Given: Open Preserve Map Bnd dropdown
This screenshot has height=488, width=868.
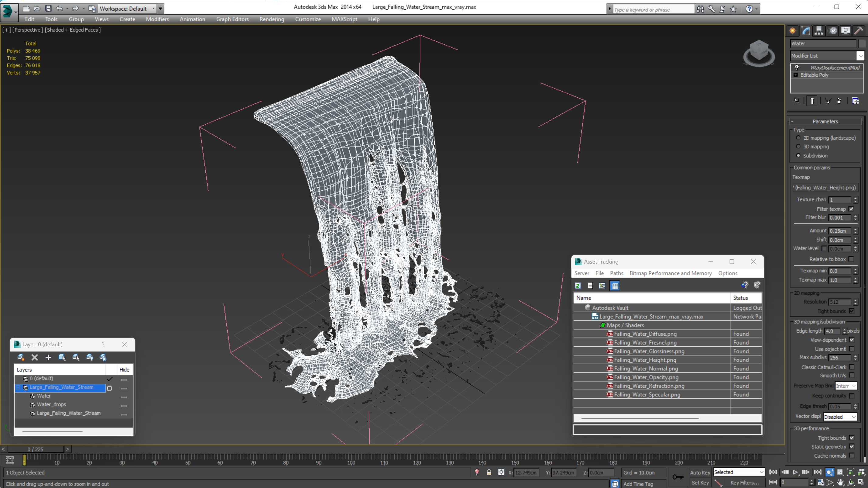Looking at the screenshot, I should pyautogui.click(x=846, y=386).
